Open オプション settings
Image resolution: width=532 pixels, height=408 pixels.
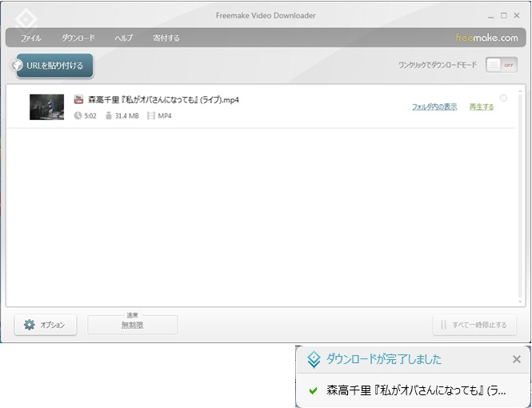(46, 325)
